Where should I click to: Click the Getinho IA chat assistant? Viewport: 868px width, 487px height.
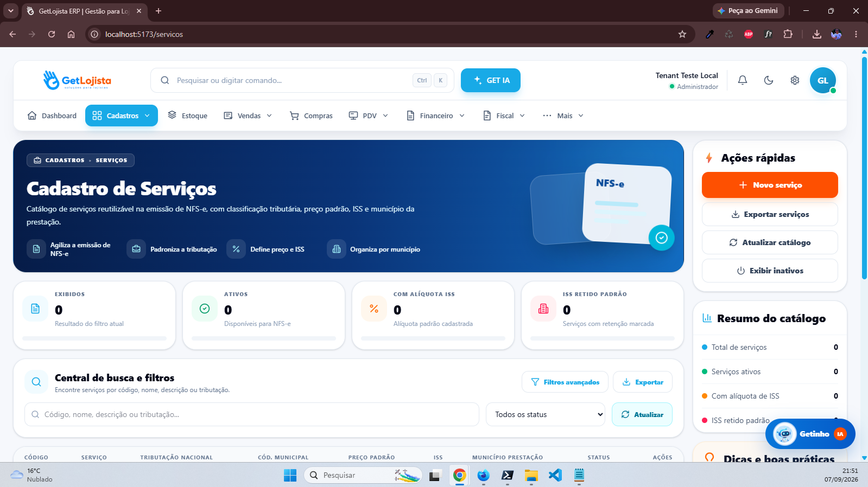pyautogui.click(x=810, y=434)
